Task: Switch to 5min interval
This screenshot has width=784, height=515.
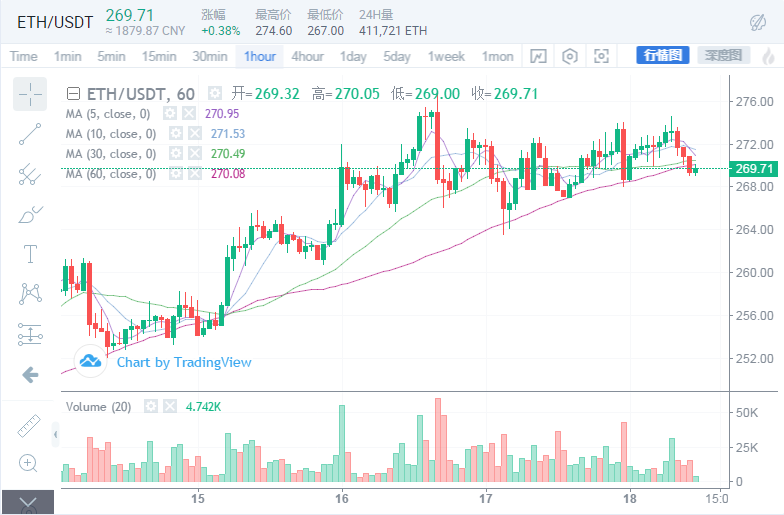Action: click(x=111, y=56)
